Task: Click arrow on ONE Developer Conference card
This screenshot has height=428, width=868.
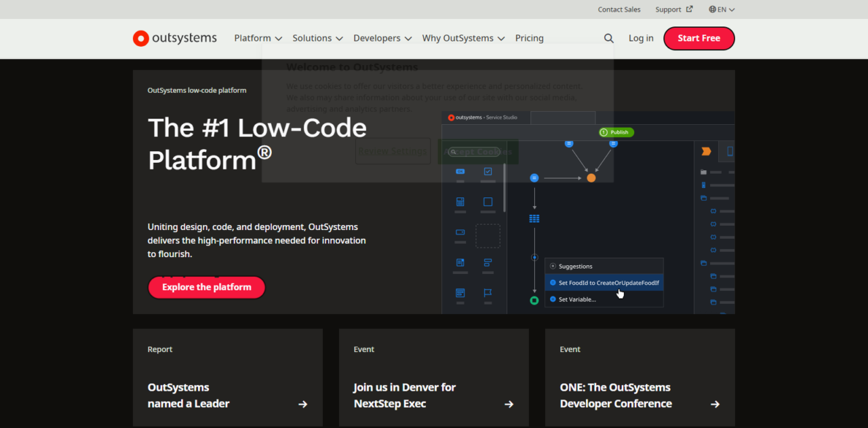Action: [x=715, y=404]
